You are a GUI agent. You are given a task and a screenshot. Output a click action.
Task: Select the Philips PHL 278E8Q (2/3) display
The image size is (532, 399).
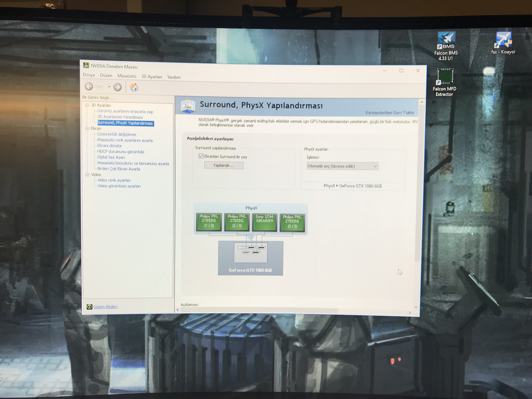pos(237,222)
